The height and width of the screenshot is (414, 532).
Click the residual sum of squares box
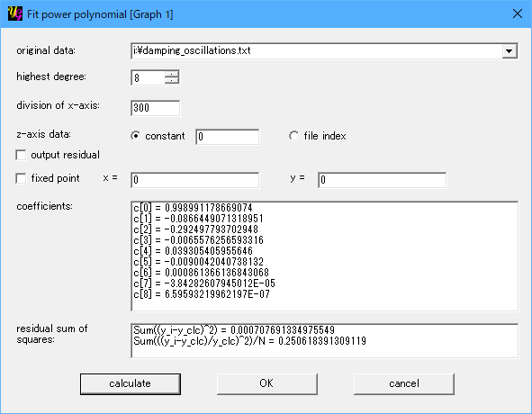point(324,341)
